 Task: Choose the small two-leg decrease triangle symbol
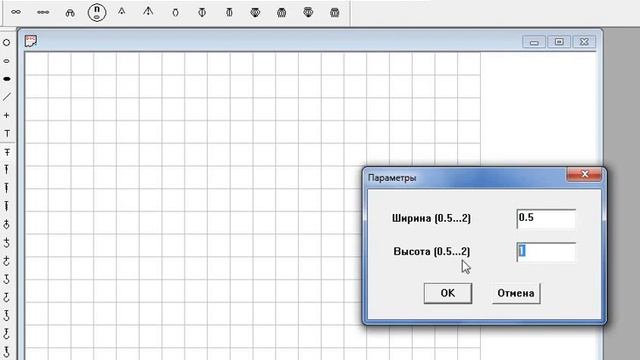(x=122, y=11)
